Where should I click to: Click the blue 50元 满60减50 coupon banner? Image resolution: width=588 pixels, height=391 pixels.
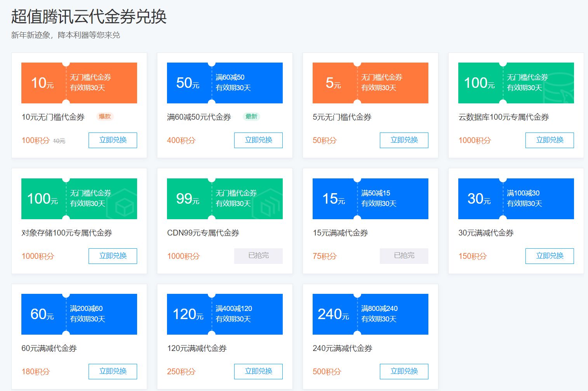click(x=224, y=83)
